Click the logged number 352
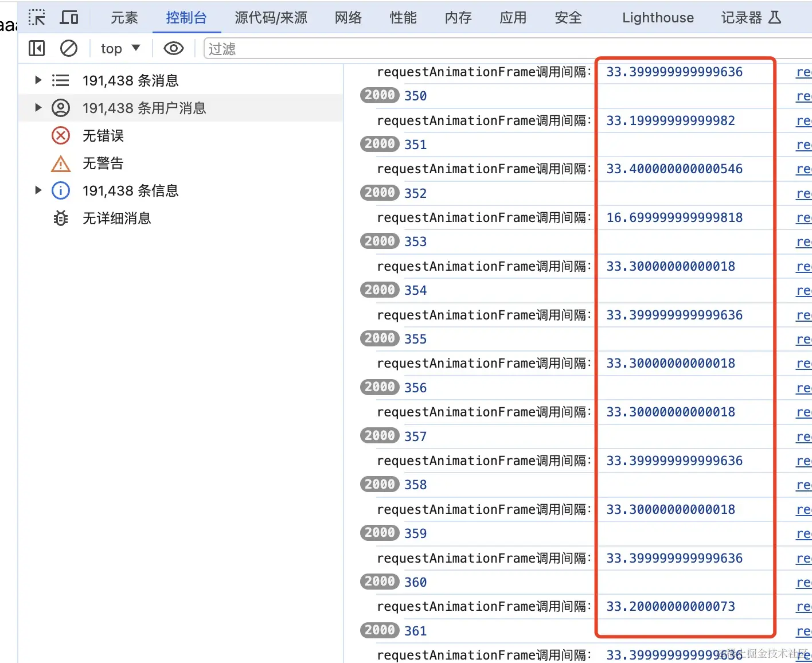Image resolution: width=812 pixels, height=663 pixels. [x=416, y=193]
